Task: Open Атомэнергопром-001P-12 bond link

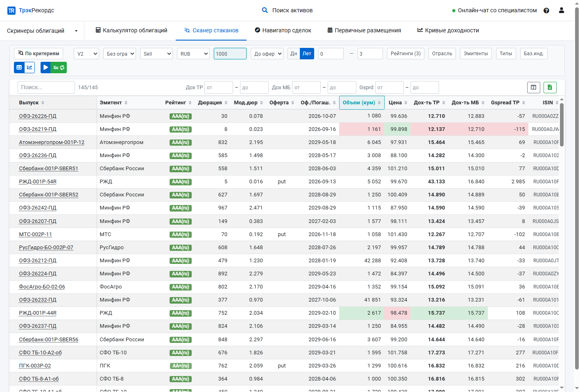Action: click(52, 142)
